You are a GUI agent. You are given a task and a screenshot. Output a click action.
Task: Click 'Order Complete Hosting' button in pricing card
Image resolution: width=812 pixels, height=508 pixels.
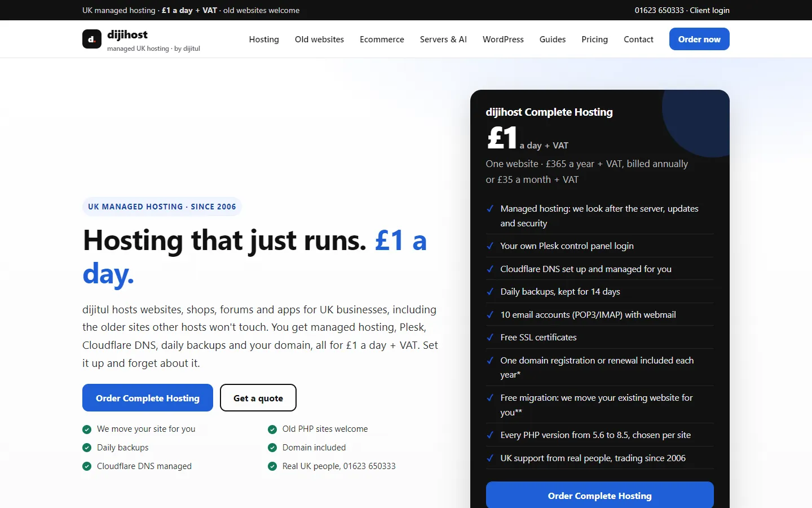tap(600, 495)
